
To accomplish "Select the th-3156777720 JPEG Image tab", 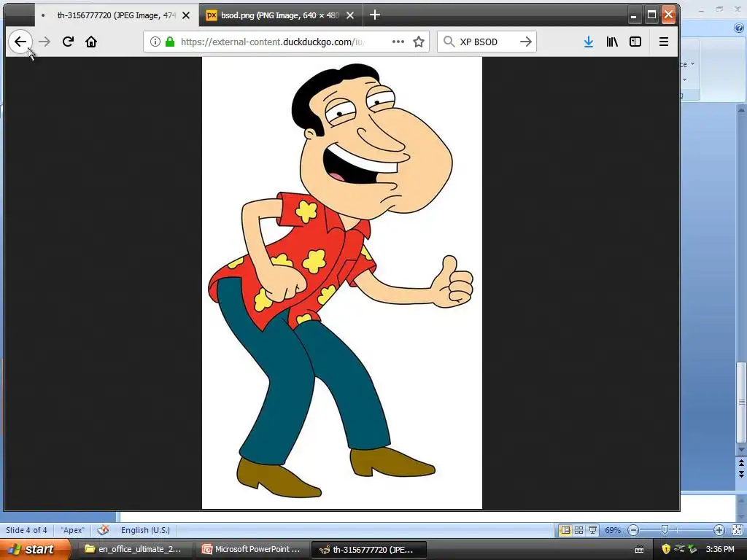I will click(x=116, y=16).
